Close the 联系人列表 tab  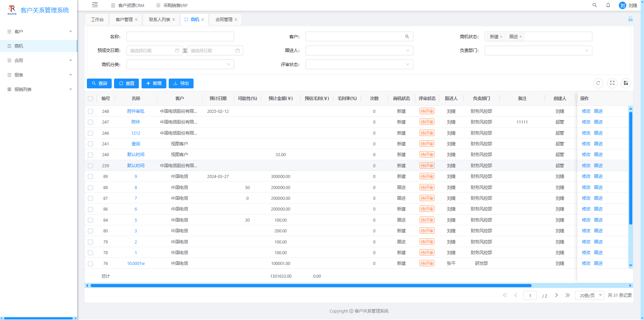coord(174,20)
